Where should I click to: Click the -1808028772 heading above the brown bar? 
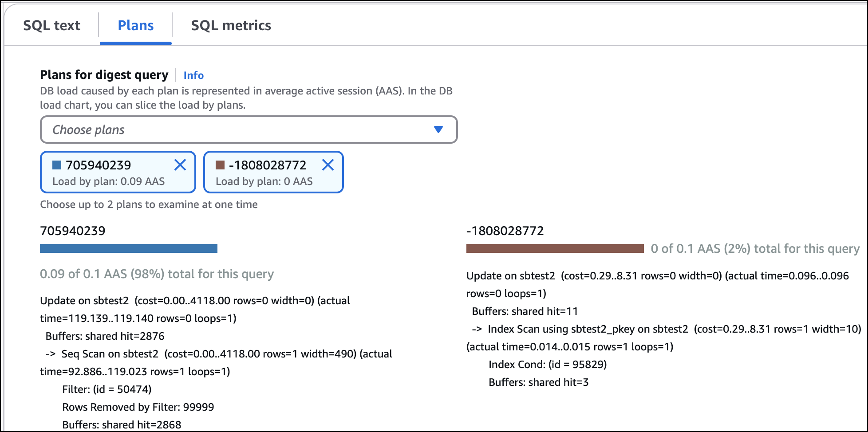point(505,231)
